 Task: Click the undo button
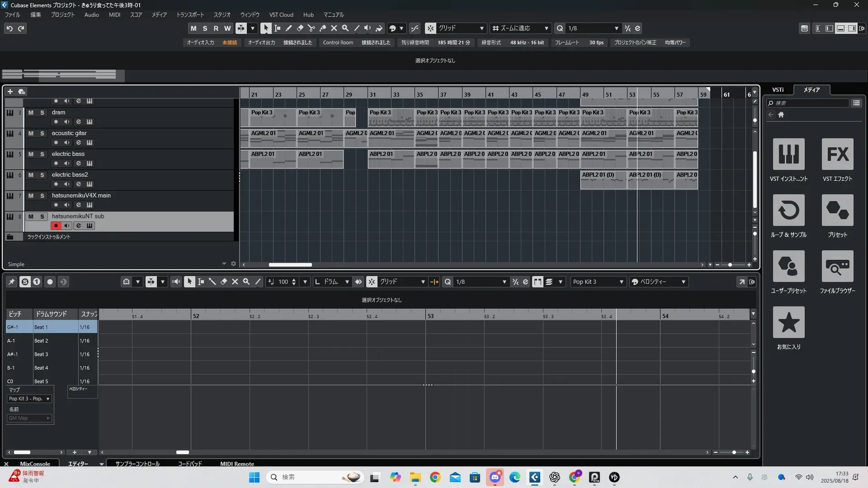[9, 28]
